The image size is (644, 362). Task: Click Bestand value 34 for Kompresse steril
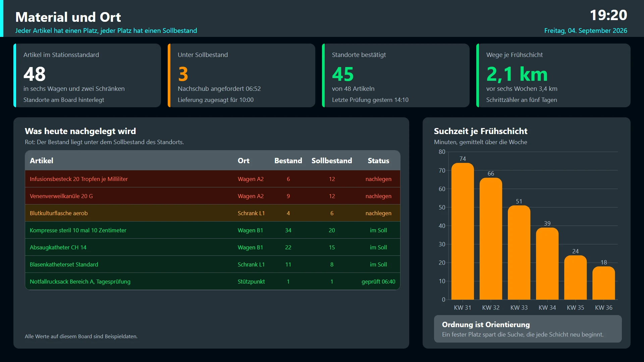pyautogui.click(x=288, y=230)
